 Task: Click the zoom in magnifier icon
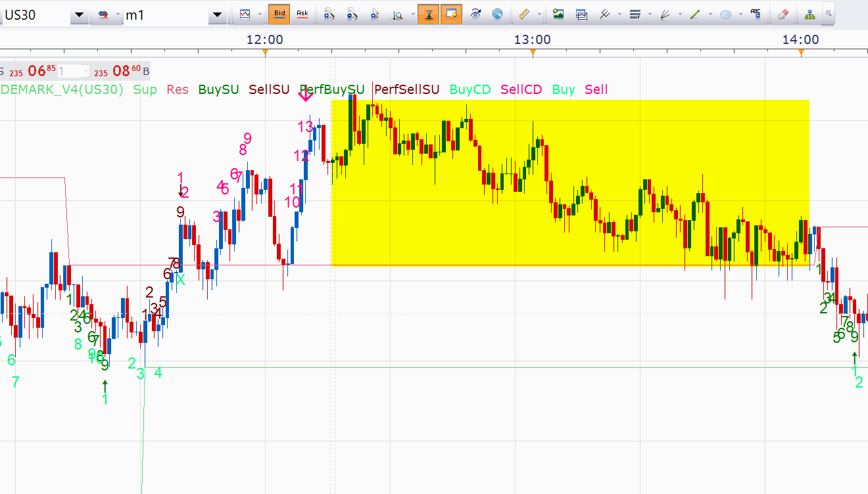coord(330,14)
